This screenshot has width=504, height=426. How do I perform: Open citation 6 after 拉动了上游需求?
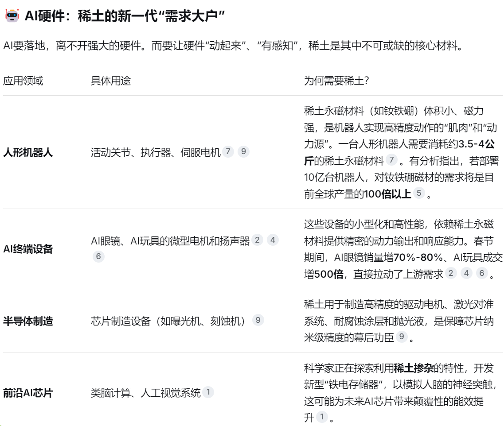pyautogui.click(x=481, y=273)
